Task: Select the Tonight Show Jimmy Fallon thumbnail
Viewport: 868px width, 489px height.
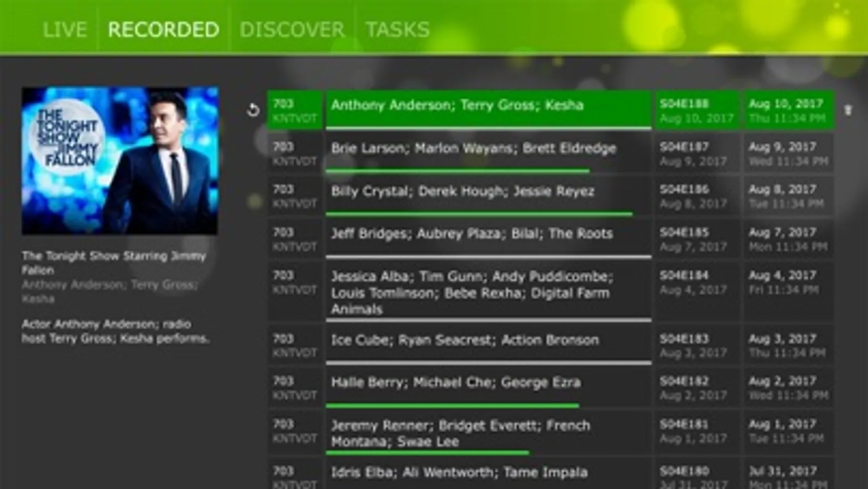Action: [120, 161]
